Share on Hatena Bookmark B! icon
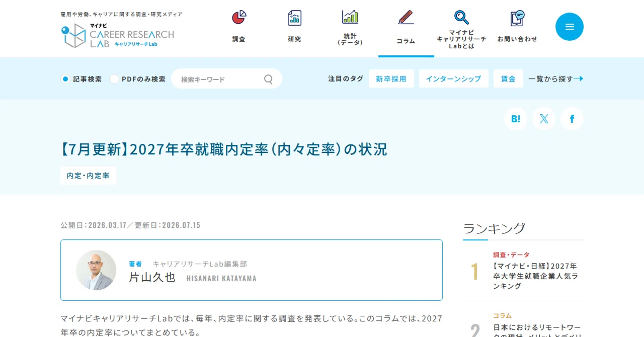The image size is (644, 337). point(516,119)
